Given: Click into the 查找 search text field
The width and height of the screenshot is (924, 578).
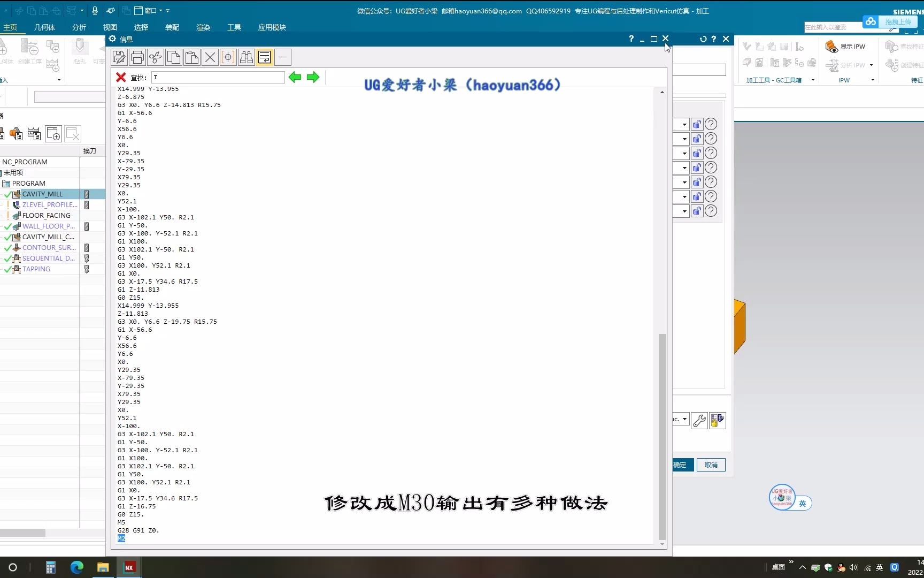Looking at the screenshot, I should point(218,78).
